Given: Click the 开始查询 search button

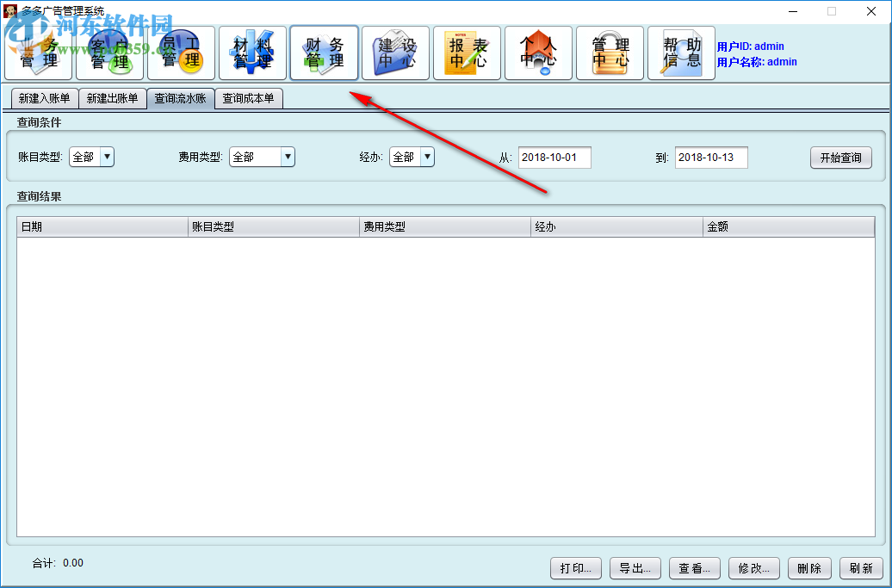Looking at the screenshot, I should 840,158.
